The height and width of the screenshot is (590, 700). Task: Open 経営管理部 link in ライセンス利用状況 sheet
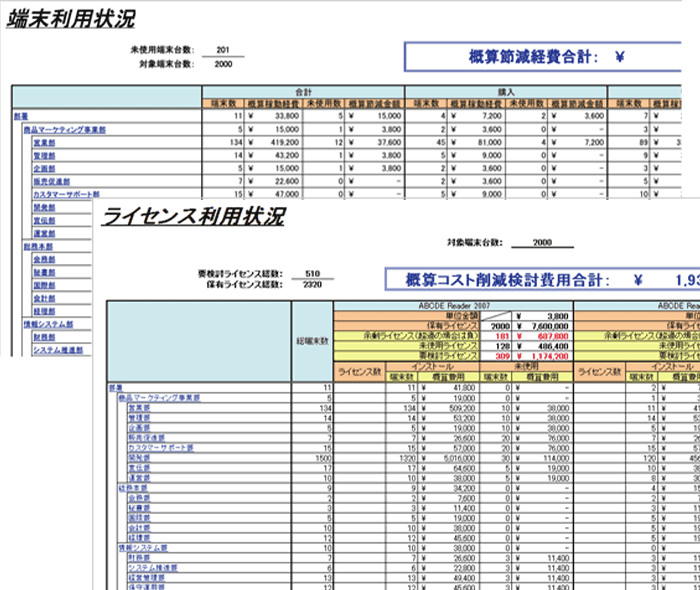click(x=146, y=578)
